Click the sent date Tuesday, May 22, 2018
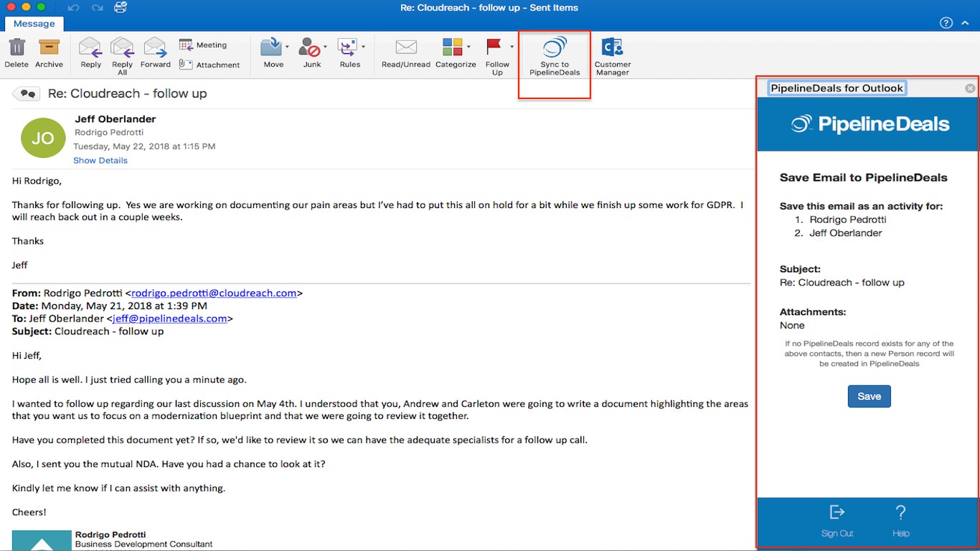 145,146
